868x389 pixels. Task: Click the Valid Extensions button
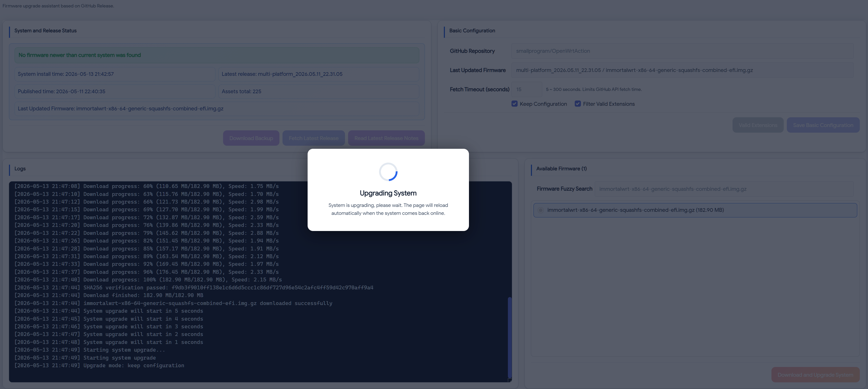758,125
